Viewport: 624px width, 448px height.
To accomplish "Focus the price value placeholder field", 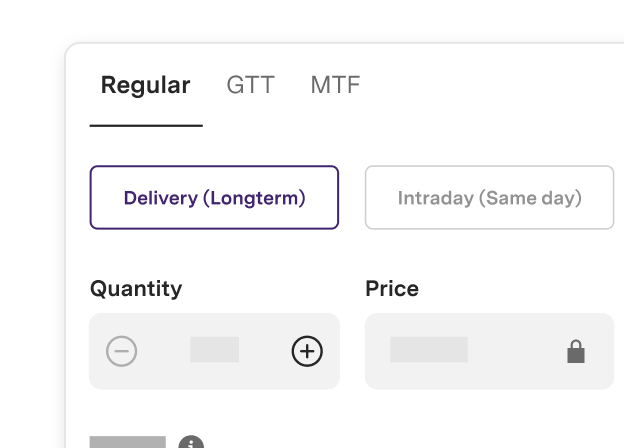I will coord(429,350).
